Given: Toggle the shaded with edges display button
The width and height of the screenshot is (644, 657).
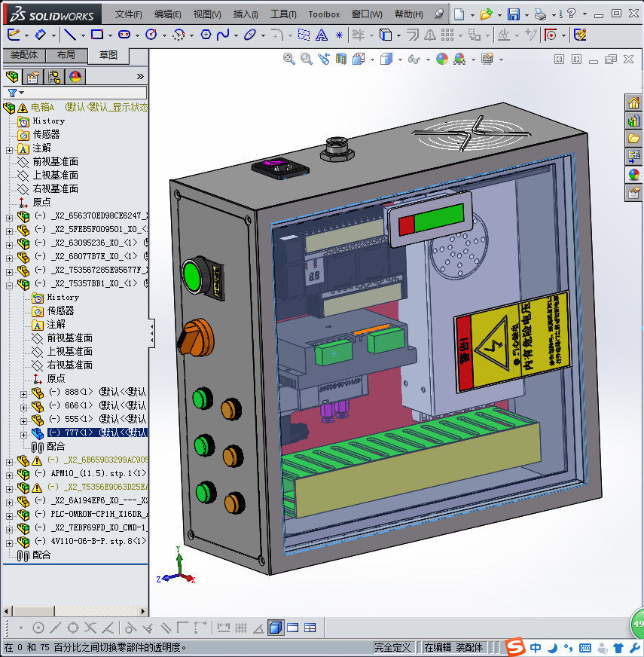Looking at the screenshot, I should pos(275,627).
